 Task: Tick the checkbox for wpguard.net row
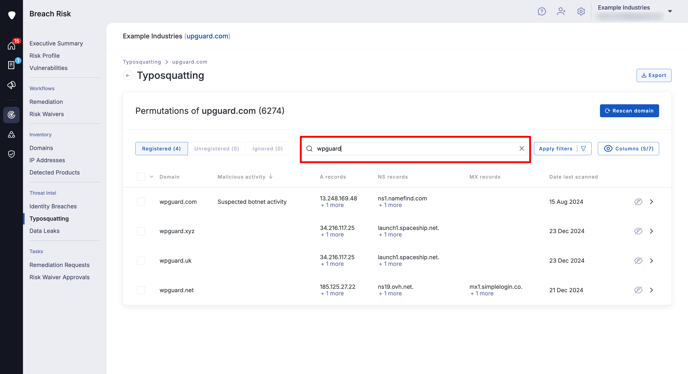141,290
